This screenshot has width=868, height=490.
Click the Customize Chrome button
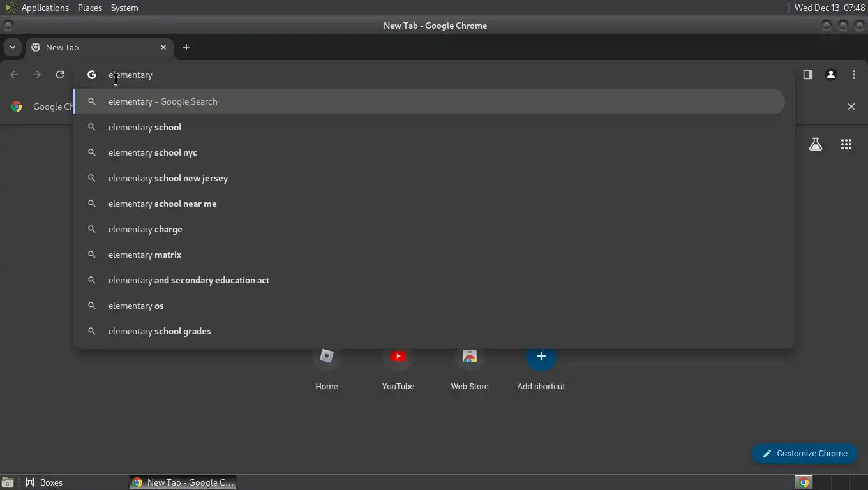pyautogui.click(x=805, y=454)
